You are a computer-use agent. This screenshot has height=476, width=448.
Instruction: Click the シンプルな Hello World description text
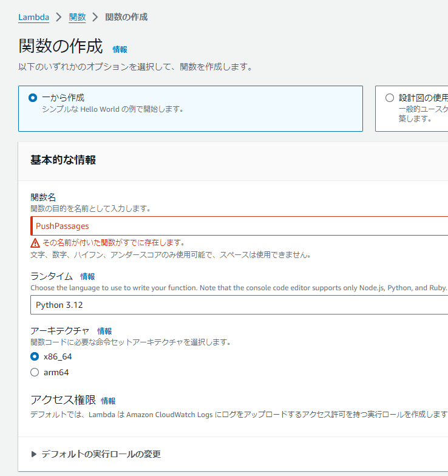pyautogui.click(x=113, y=109)
